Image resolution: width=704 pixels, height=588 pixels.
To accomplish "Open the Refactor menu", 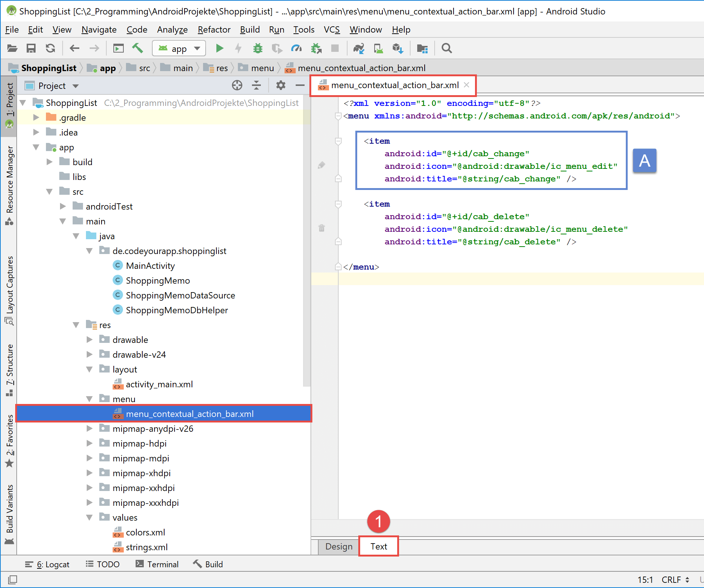I will click(214, 30).
